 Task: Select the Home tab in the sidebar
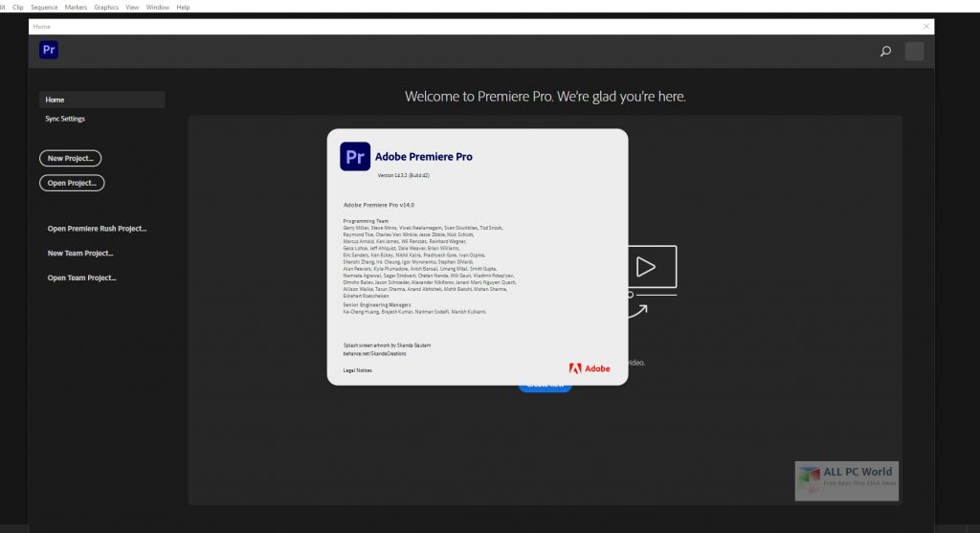pos(101,100)
